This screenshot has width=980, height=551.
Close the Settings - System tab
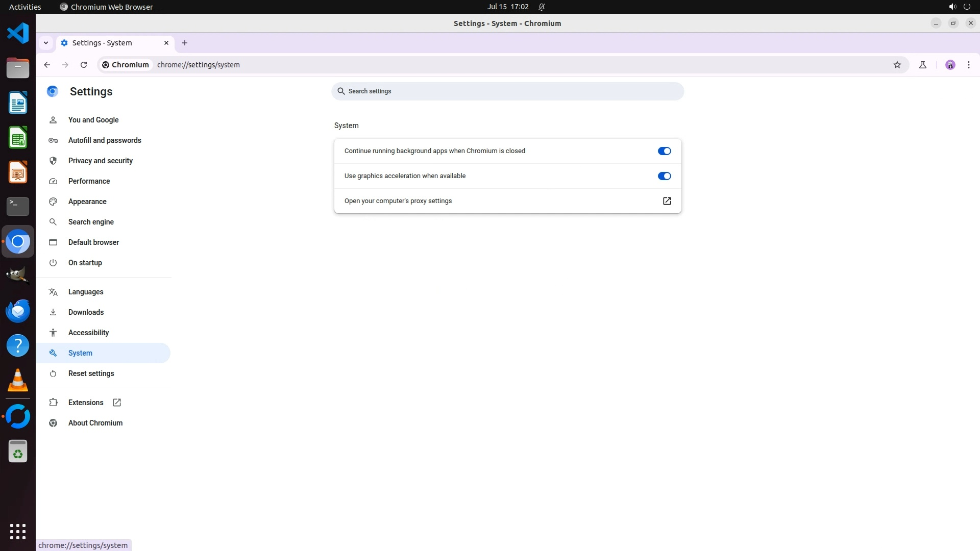tap(166, 43)
